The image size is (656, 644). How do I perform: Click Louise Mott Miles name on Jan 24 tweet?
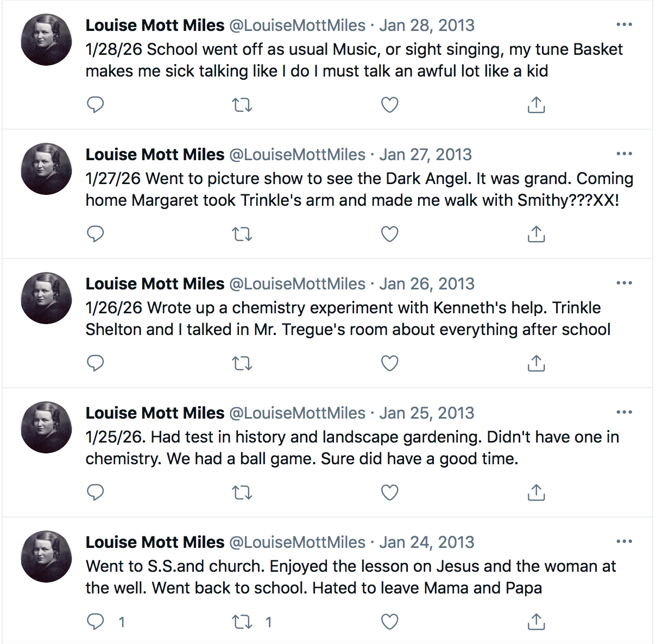pos(155,542)
